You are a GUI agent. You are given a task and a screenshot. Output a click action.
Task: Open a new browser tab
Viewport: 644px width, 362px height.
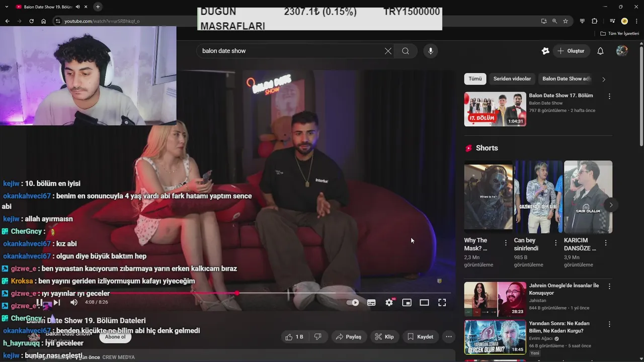pyautogui.click(x=98, y=7)
